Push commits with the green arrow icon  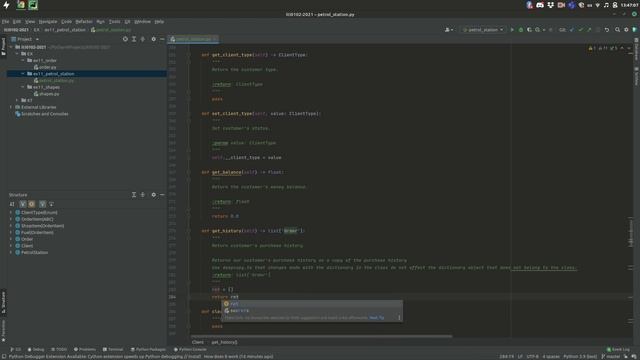pyautogui.click(x=589, y=30)
